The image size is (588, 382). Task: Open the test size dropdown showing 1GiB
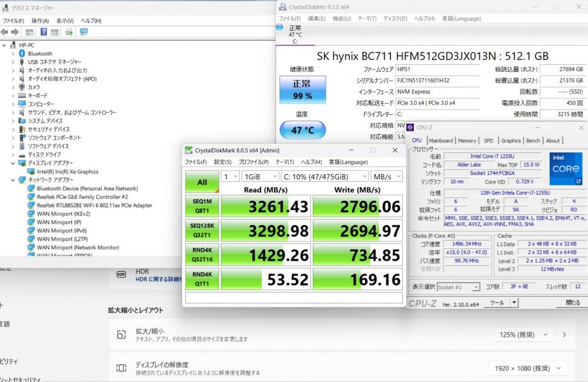point(260,177)
